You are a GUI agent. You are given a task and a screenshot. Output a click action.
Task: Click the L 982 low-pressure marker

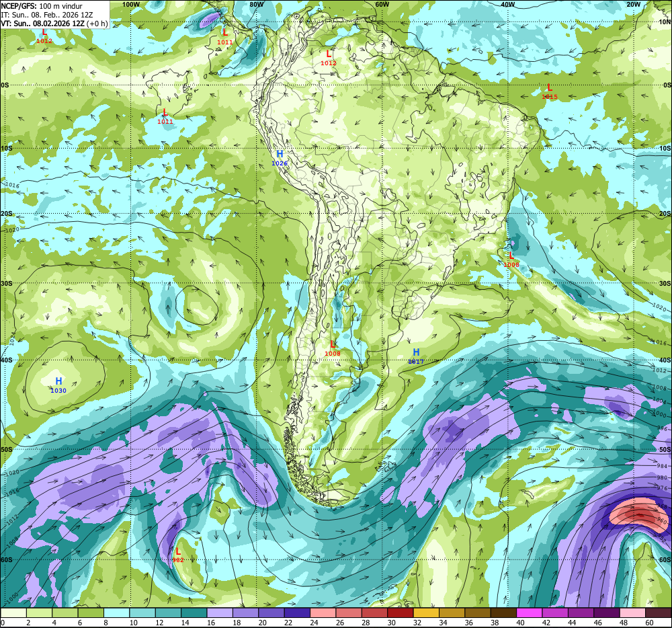[x=178, y=555]
